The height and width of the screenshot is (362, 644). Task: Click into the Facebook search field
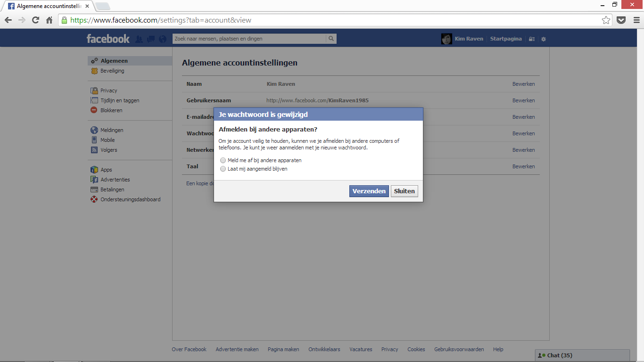tap(249, 39)
